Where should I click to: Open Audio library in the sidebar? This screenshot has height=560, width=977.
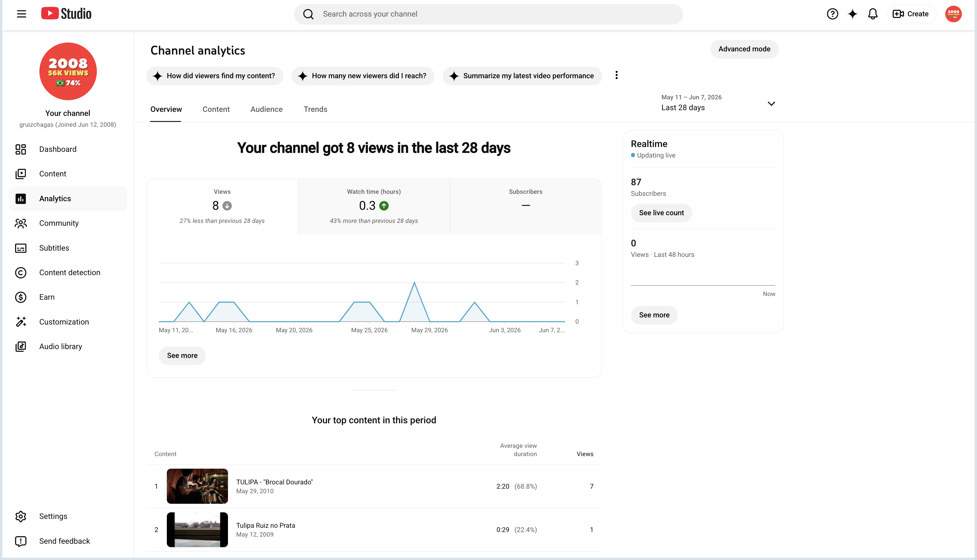(68, 347)
